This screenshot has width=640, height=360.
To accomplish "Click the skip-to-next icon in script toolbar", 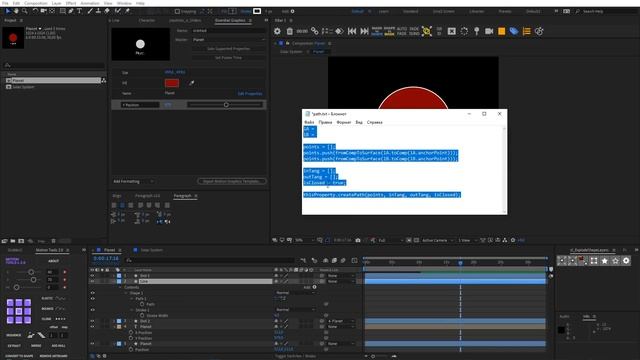I will click(x=364, y=31).
